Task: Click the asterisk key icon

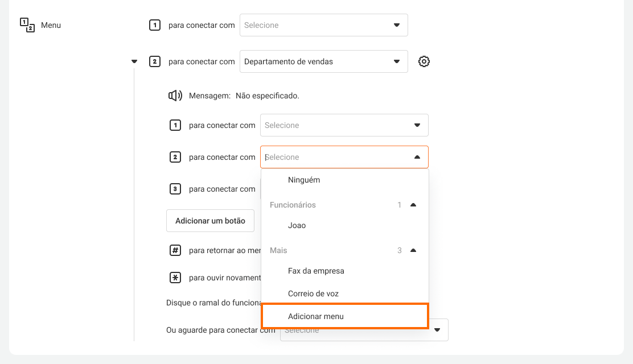Action: (175, 278)
